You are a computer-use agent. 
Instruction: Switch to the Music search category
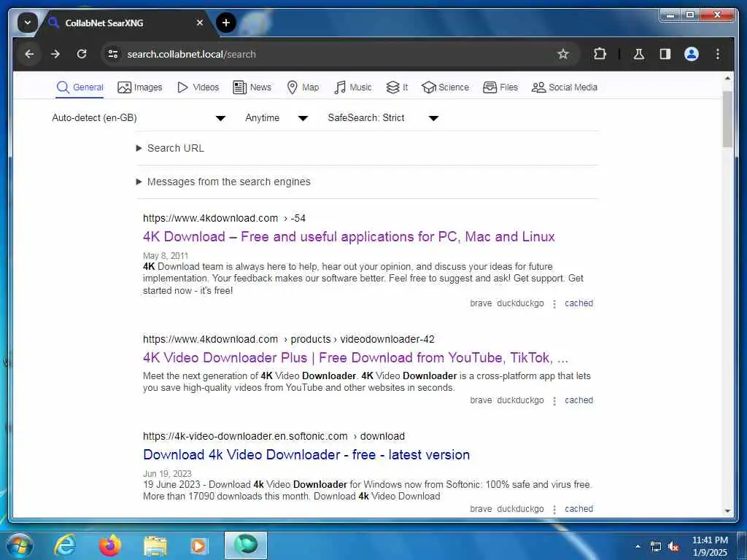(352, 87)
